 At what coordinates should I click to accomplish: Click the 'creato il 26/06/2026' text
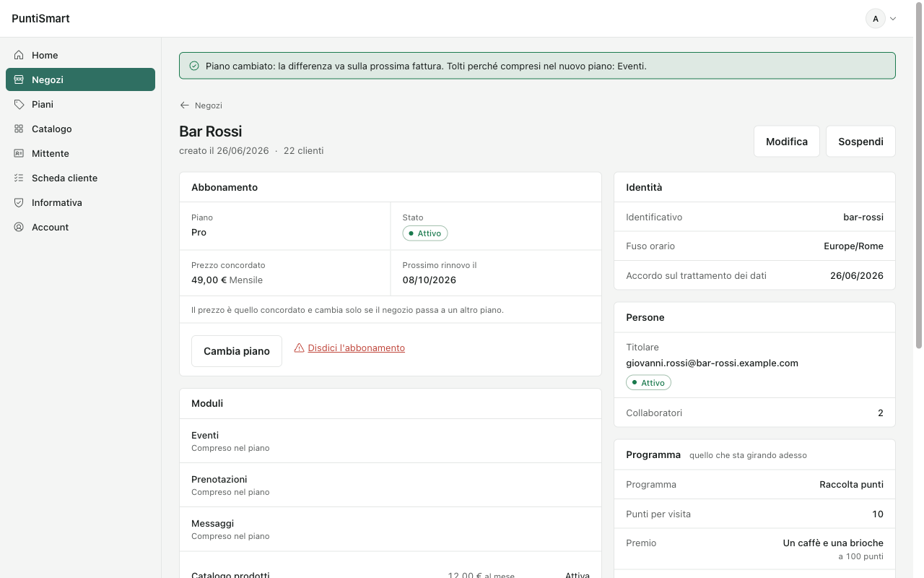[224, 151]
